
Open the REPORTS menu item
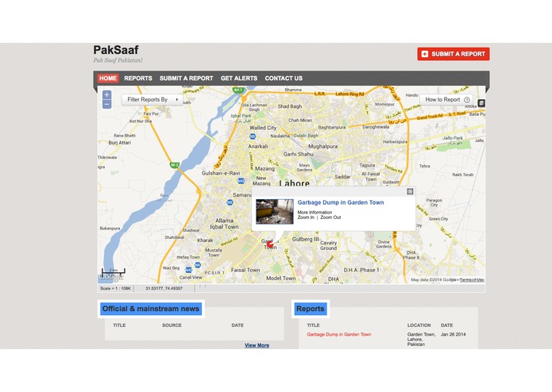pos(138,78)
